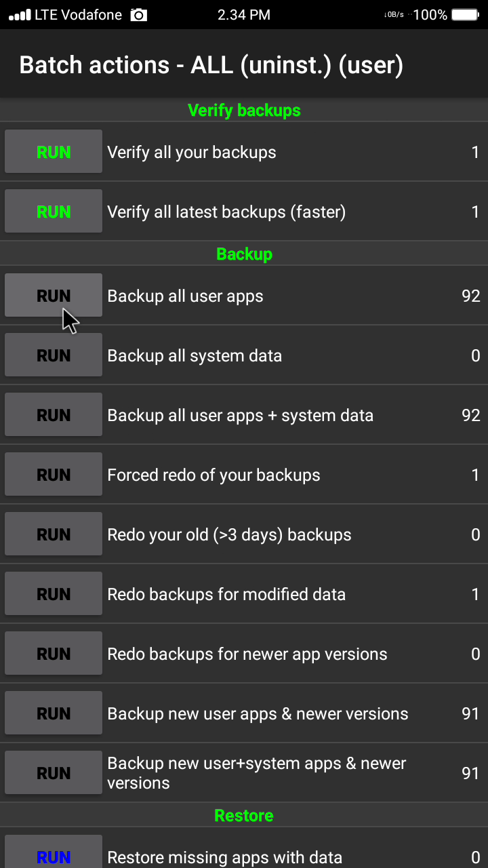Run 'Forced redo of your backups'
Viewport: 488px width, 868px height.
click(54, 475)
